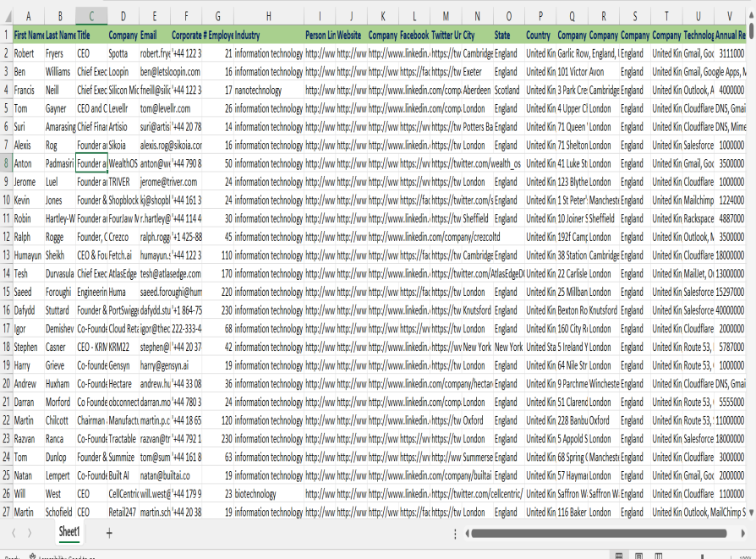Go to next sheet using right arrow

pos(30,533)
